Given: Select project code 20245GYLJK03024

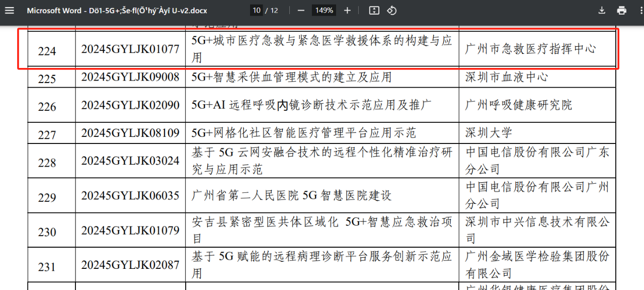Looking at the screenshot, I should point(130,161).
